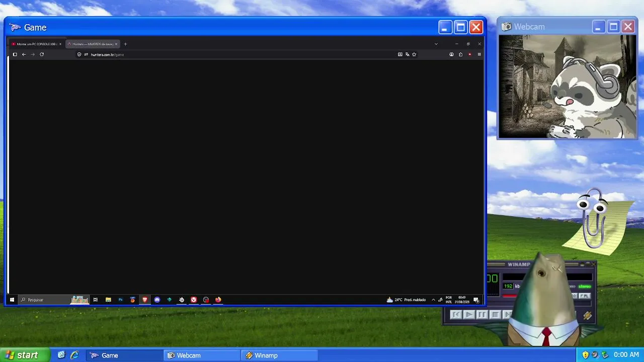
Task: Close the Huntera MMORPG tab
Action: (x=116, y=44)
